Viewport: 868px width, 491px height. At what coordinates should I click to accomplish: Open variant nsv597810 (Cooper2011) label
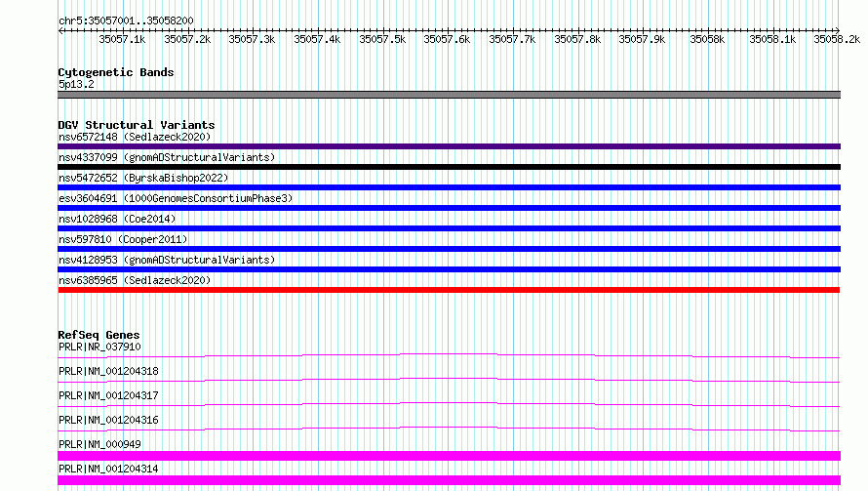(123, 239)
